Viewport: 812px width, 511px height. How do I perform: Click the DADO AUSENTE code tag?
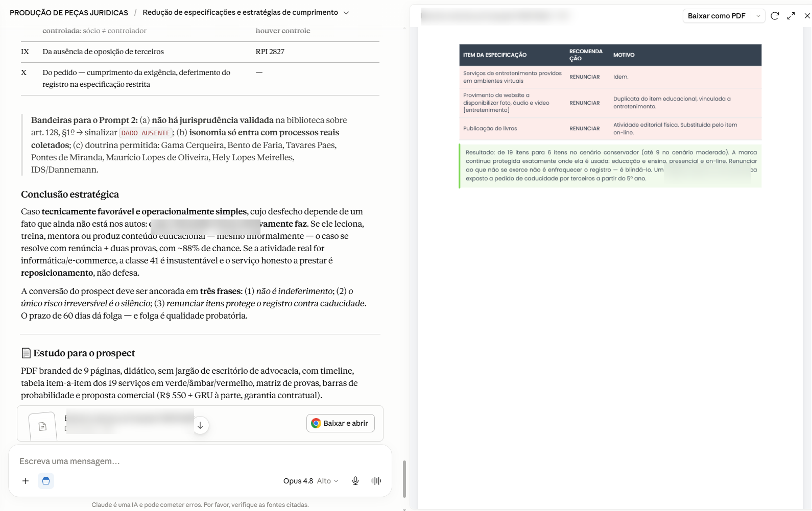pos(146,133)
